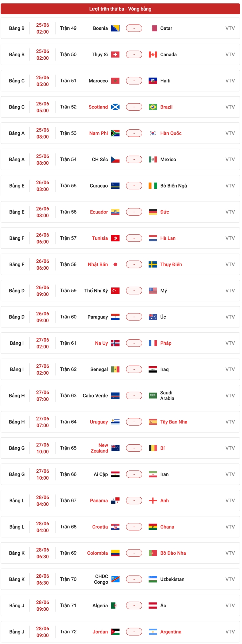Click the score box for Trận 49
Image resolution: width=242 pixels, height=644 pixels.
[x=134, y=28]
